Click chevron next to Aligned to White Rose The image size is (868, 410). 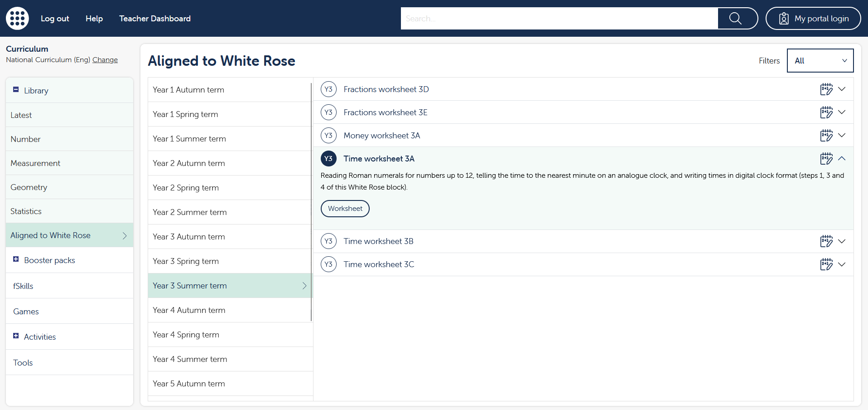point(125,235)
